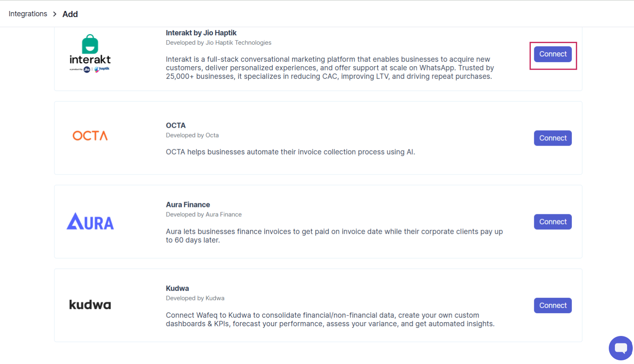The height and width of the screenshot is (364, 634).
Task: Click the Developed by Jio Haptik Technologies text
Action: point(219,43)
